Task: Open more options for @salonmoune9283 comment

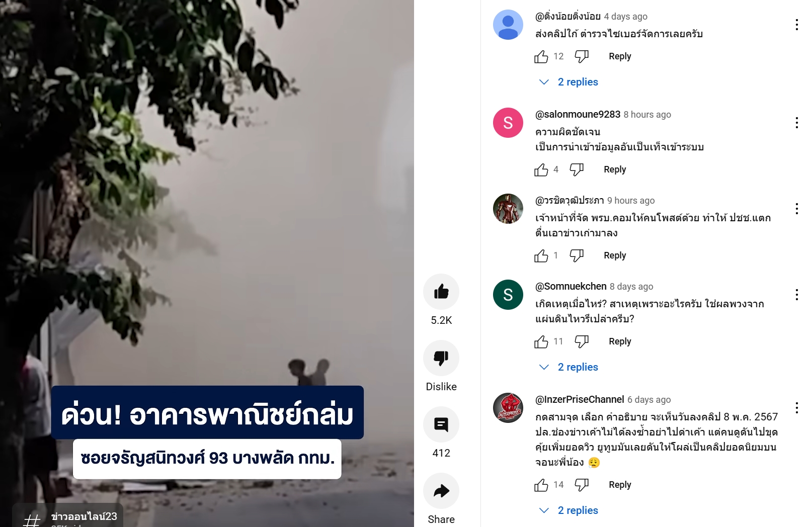Action: coord(797,123)
